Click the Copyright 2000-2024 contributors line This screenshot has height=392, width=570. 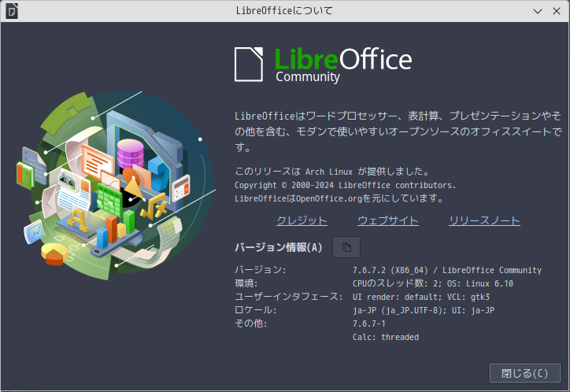point(345,185)
